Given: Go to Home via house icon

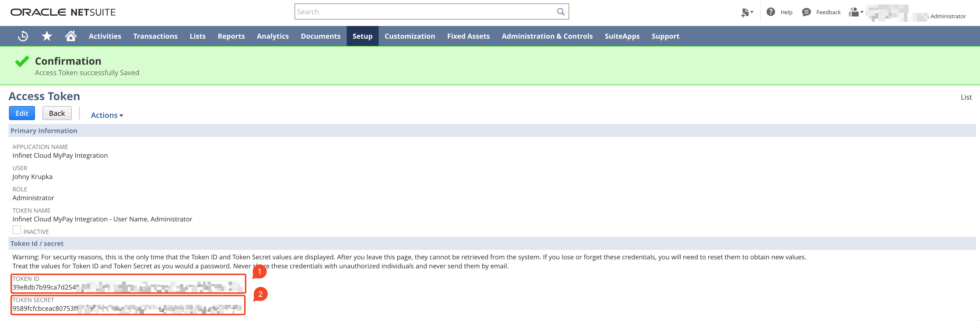Looking at the screenshot, I should (x=71, y=36).
